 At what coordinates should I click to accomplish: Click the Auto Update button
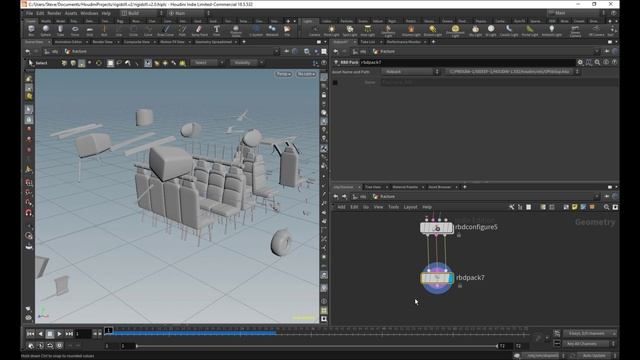pos(594,356)
